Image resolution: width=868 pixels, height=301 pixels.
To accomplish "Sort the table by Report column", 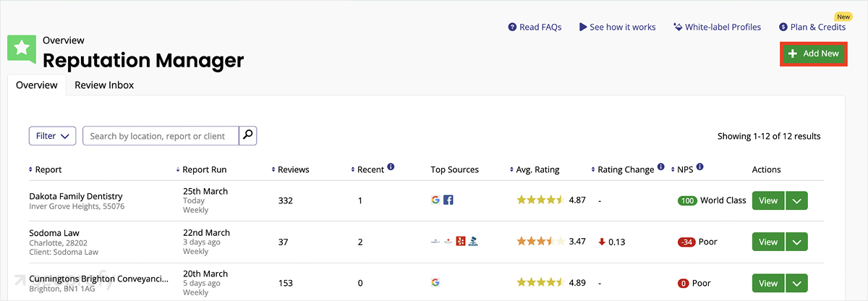I will (45, 169).
